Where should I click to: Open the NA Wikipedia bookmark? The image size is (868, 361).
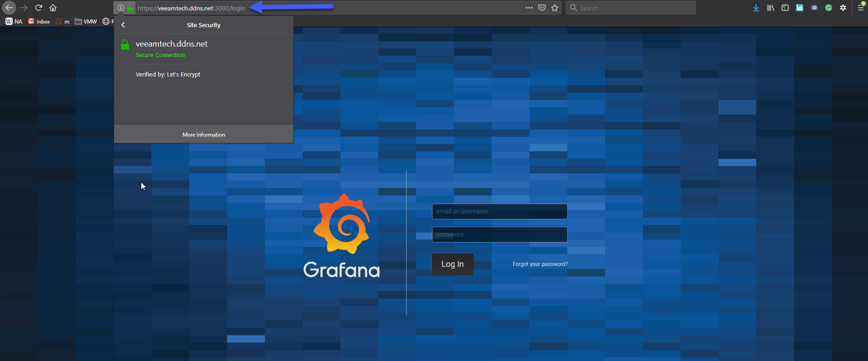14,21
